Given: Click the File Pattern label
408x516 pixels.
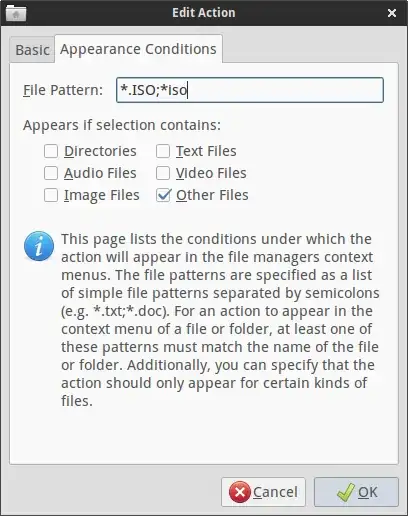Looking at the screenshot, I should [x=63, y=90].
